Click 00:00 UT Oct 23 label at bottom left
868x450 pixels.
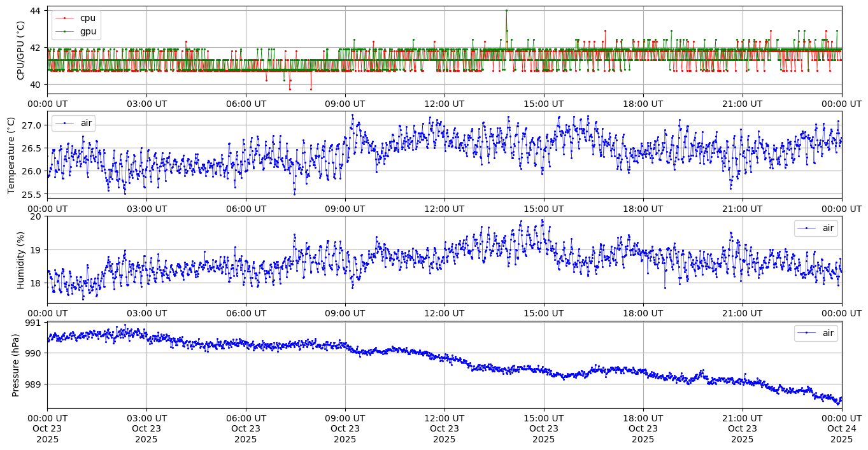[x=47, y=429]
